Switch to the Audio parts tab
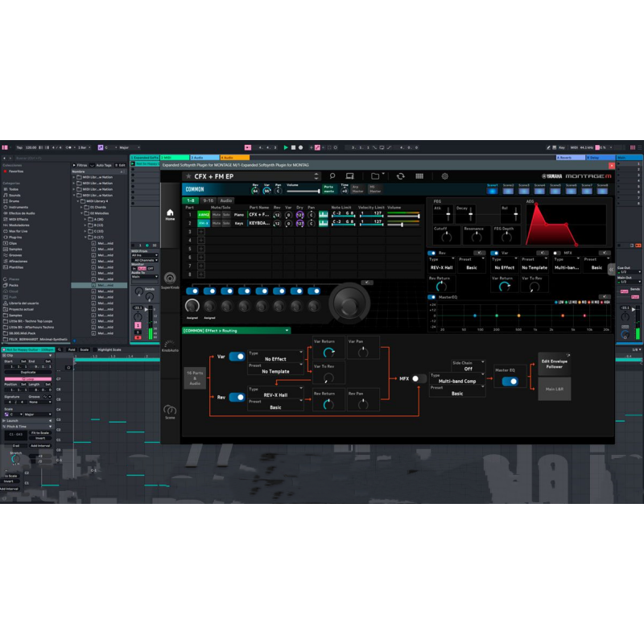The image size is (644, 644). [x=226, y=200]
